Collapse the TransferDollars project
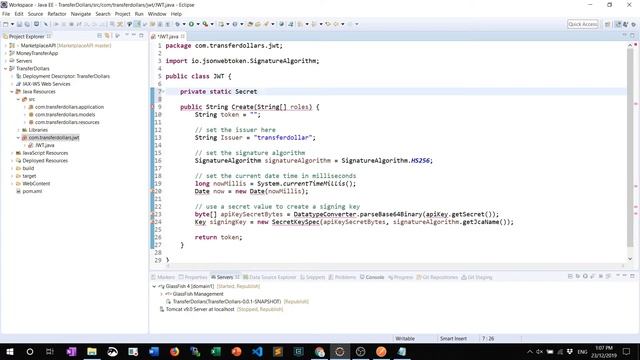Screen dimensions: 640x360 6,69
